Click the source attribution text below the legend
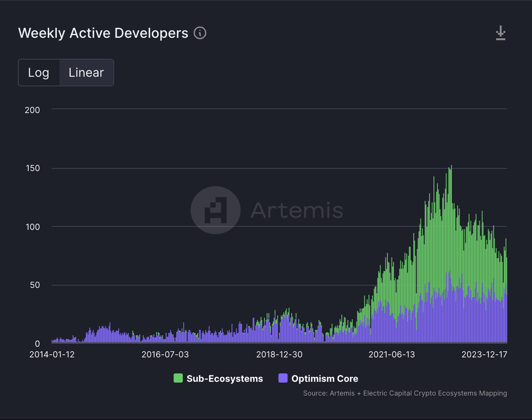The height and width of the screenshot is (420, 532). [x=405, y=393]
